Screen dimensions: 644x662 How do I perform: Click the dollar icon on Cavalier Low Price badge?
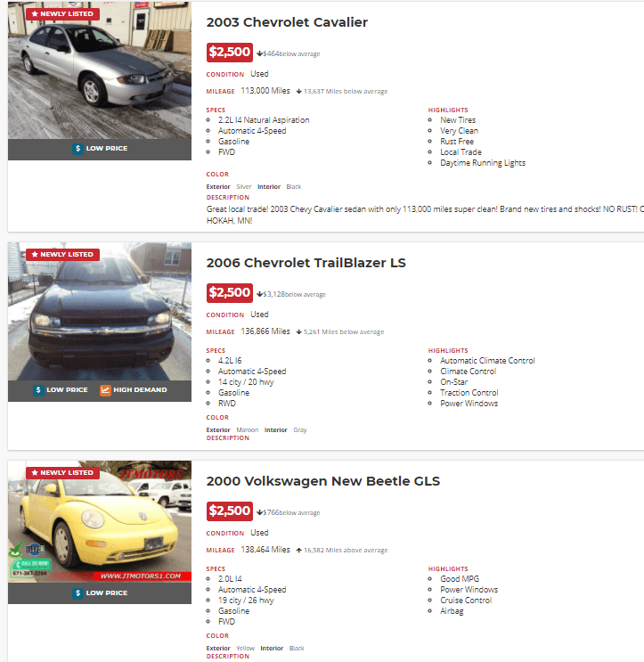coord(78,149)
